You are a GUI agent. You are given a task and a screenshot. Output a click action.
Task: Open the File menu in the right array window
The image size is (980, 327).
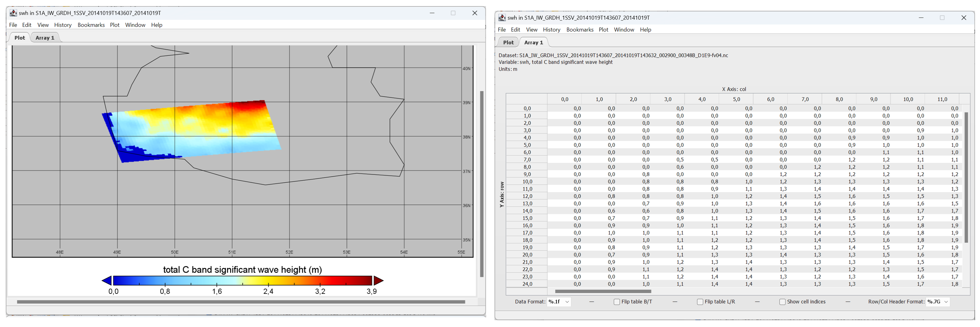[x=502, y=29]
